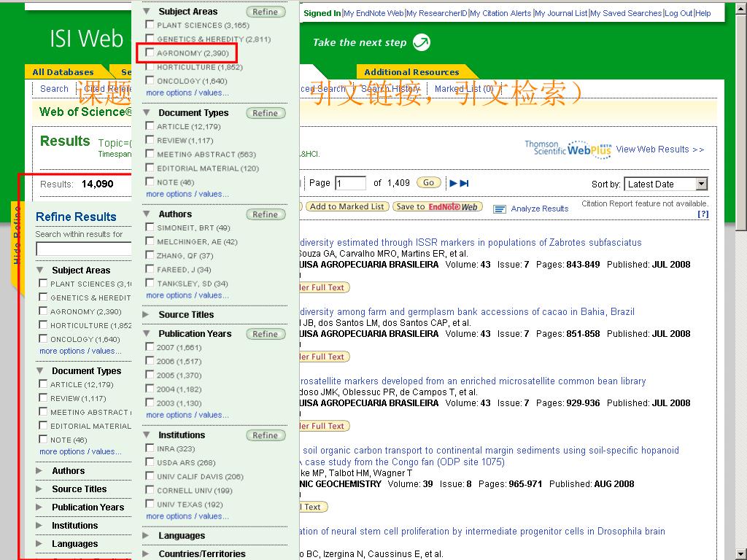This screenshot has width=747, height=560.
Task: Click in the Page number field
Action: click(x=351, y=183)
